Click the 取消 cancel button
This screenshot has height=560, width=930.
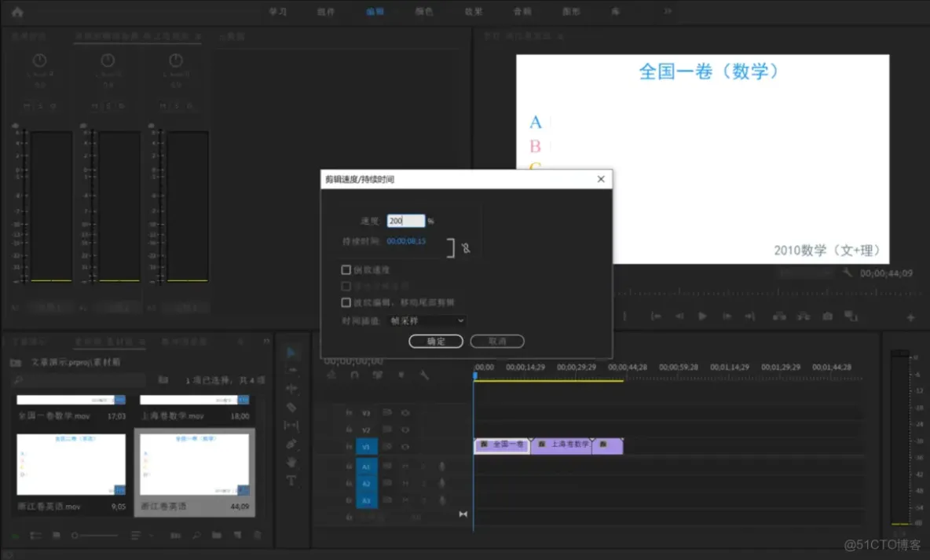(x=496, y=341)
